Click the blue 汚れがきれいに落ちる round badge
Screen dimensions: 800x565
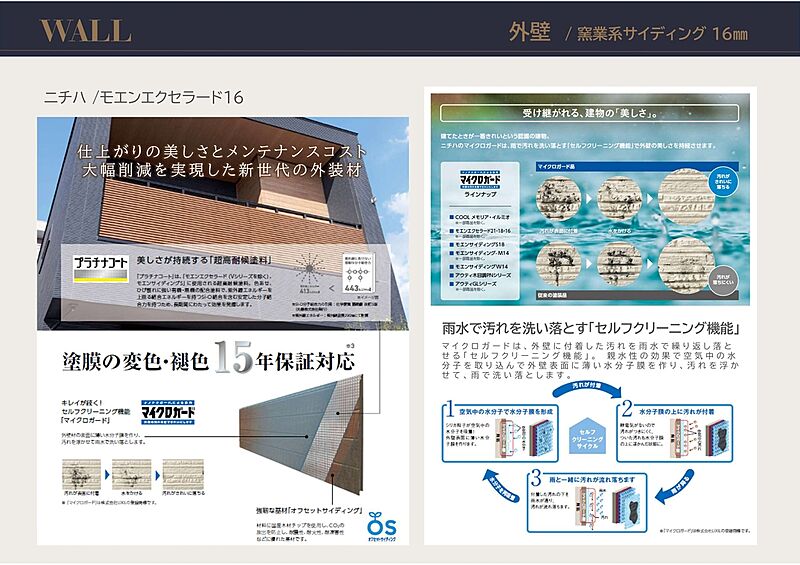pyautogui.click(x=722, y=180)
